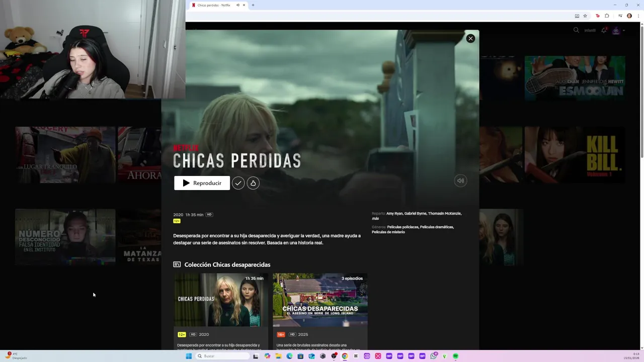Close the Netflix browser tab
Image resolution: width=644 pixels, height=362 pixels.
(244, 5)
